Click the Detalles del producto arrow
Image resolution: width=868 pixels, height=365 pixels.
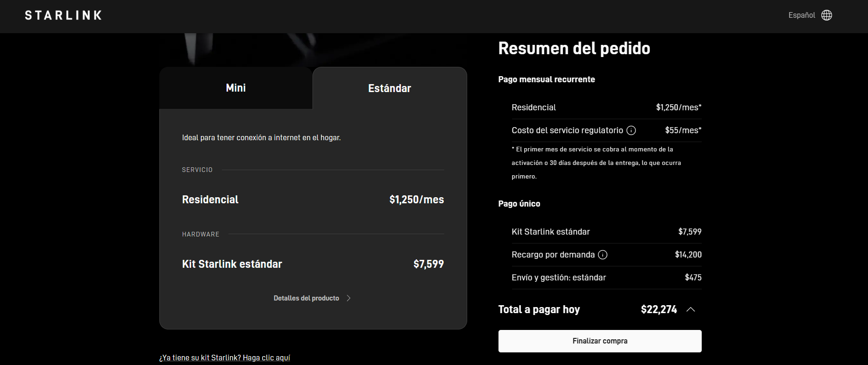[349, 298]
